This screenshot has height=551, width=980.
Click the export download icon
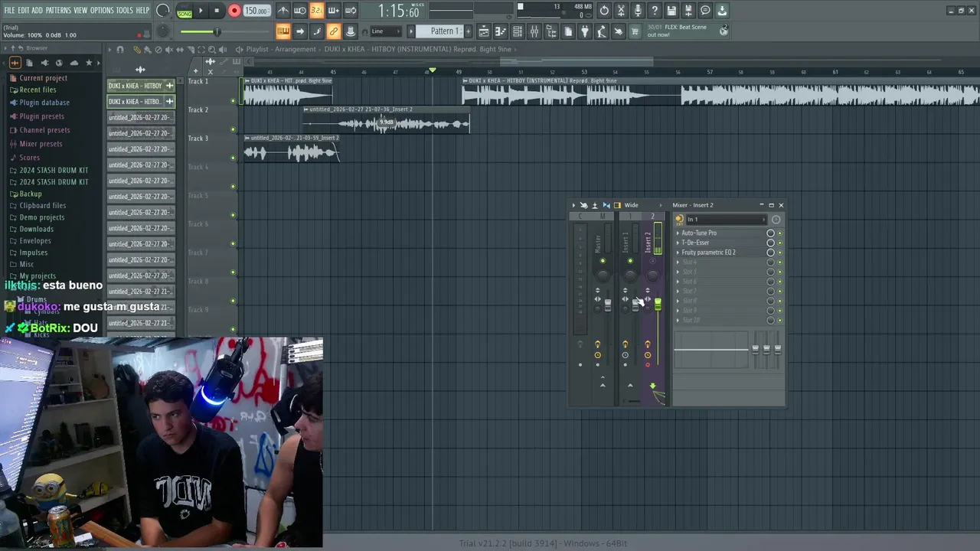pyautogui.click(x=722, y=11)
